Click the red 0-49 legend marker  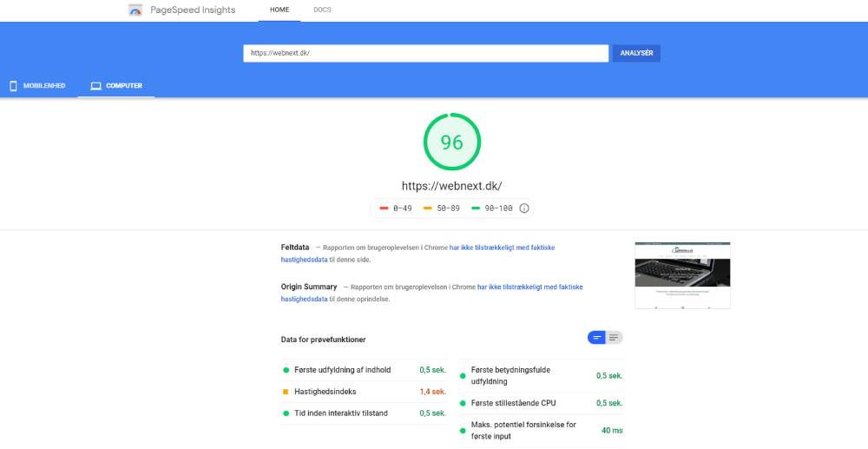(384, 208)
